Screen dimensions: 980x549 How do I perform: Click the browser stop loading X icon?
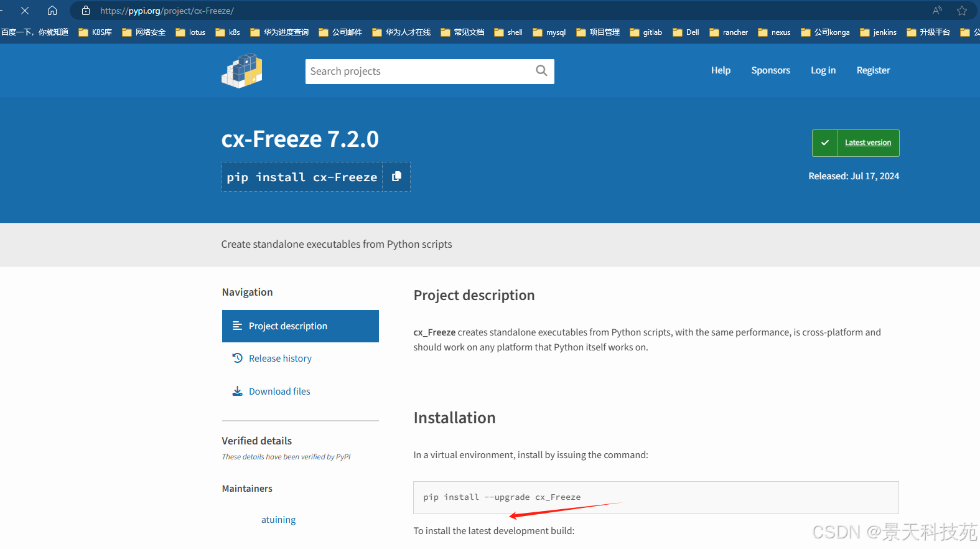(x=25, y=11)
